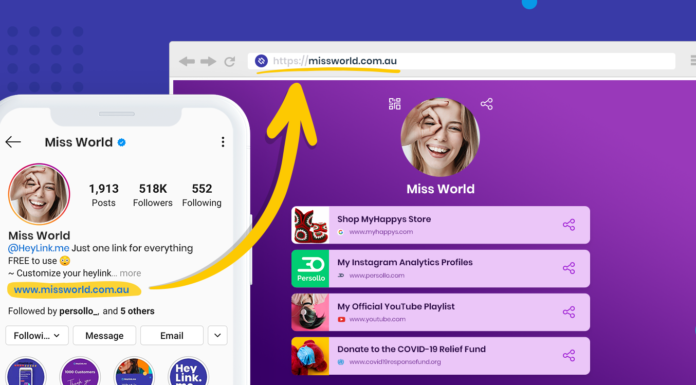Click the Persollo logo thumbnail
Screen dimensions: 696x385
tap(310, 269)
